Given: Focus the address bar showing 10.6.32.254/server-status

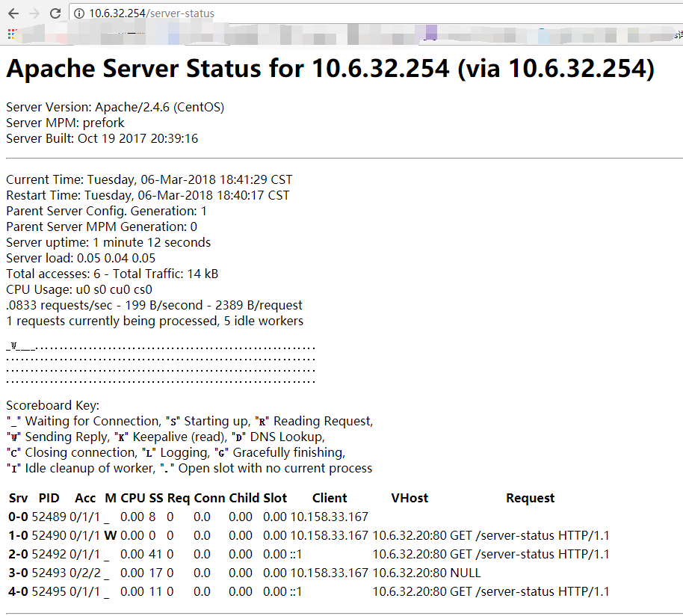Looking at the screenshot, I should [x=376, y=13].
